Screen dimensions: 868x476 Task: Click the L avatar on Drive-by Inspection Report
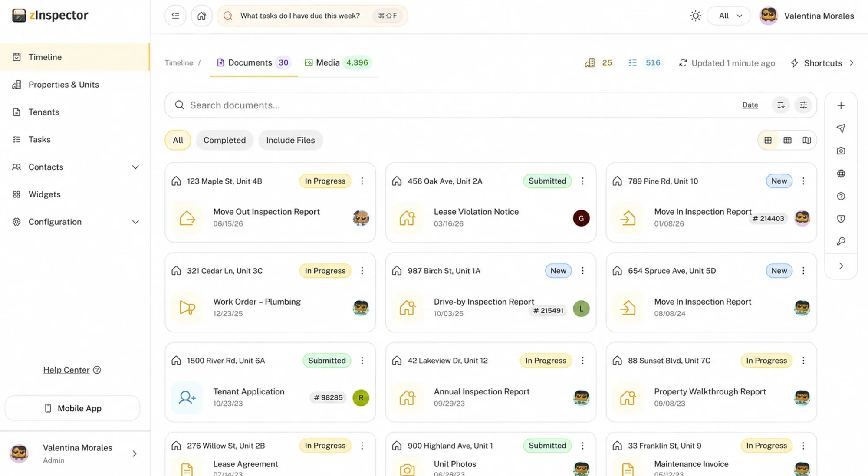pyautogui.click(x=581, y=309)
